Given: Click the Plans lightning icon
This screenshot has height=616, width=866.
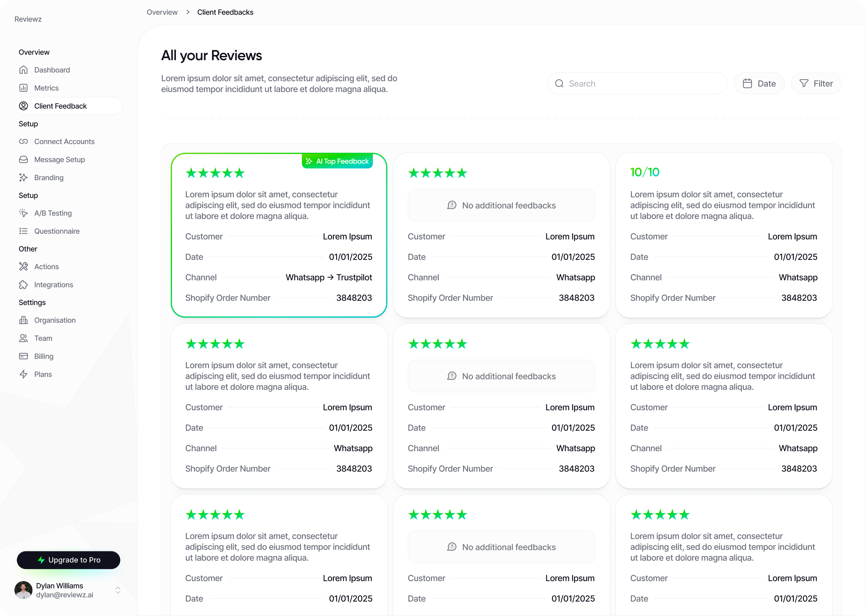Looking at the screenshot, I should coord(23,374).
